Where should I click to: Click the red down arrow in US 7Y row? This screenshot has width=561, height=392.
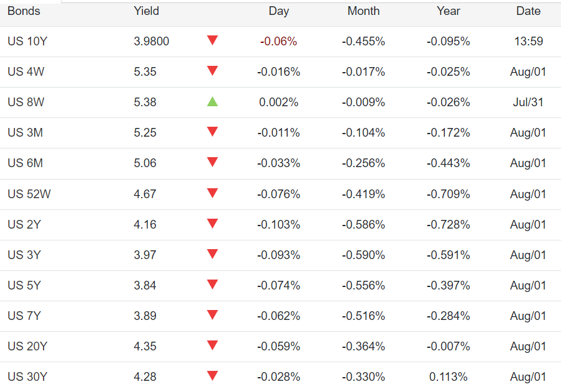point(212,314)
